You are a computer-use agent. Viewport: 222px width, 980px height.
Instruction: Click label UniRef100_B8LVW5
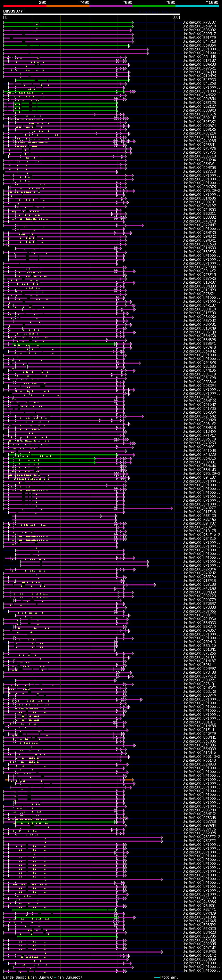(x=199, y=936)
